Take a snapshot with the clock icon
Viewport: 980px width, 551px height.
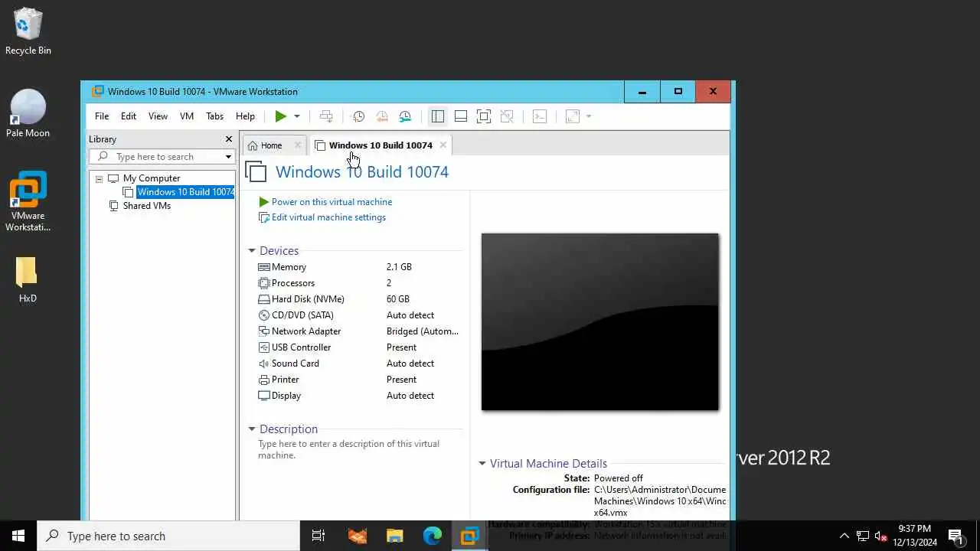pos(358,116)
